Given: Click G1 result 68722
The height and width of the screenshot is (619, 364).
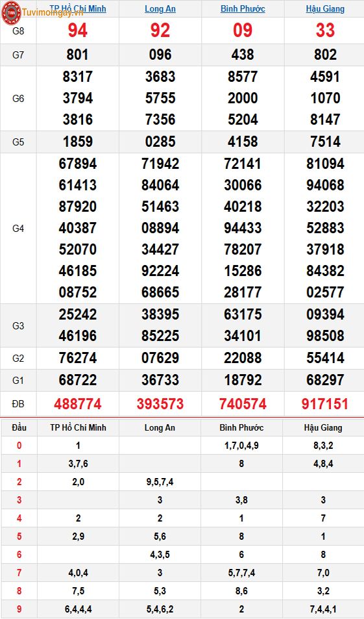Looking at the screenshot, I should (x=78, y=380).
